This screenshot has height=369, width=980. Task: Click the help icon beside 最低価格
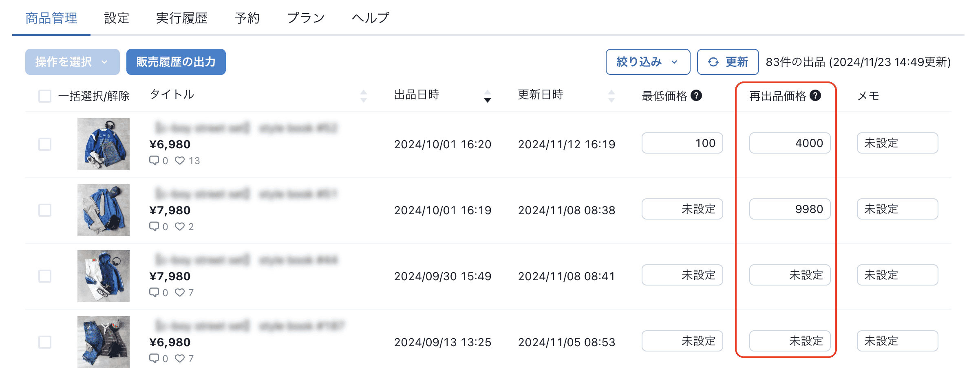pos(696,95)
